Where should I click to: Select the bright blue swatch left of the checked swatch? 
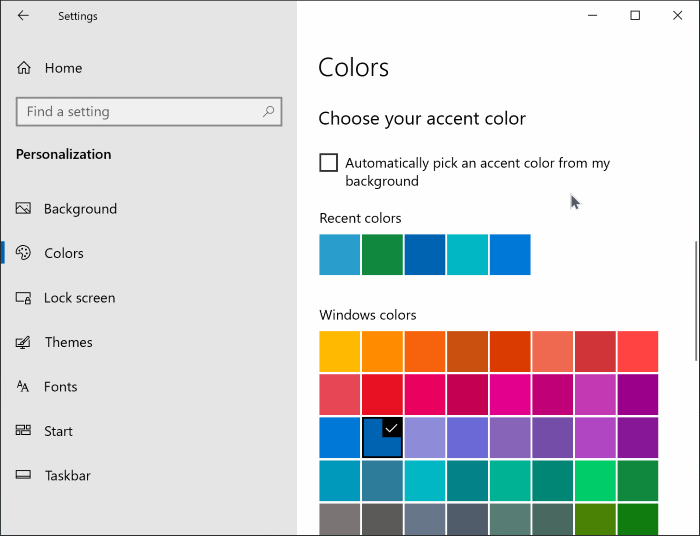[340, 437]
